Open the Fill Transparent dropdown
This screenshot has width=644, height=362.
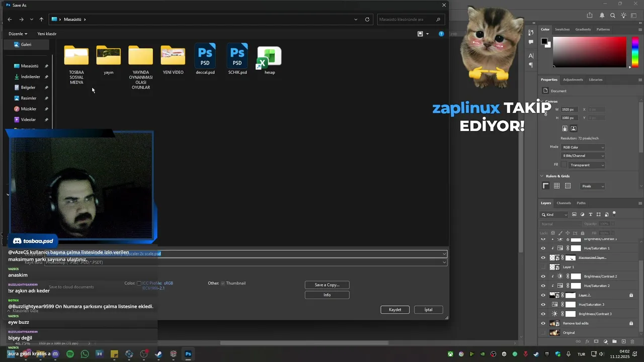point(586,165)
